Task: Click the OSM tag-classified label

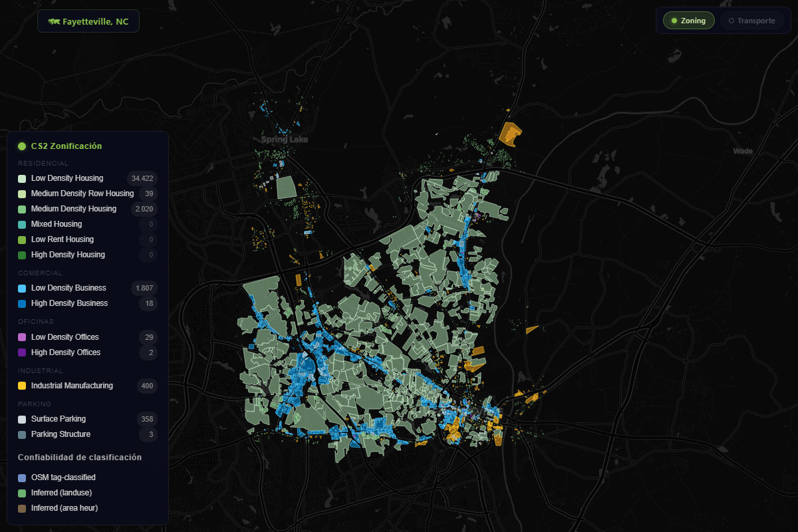Action: [63, 477]
